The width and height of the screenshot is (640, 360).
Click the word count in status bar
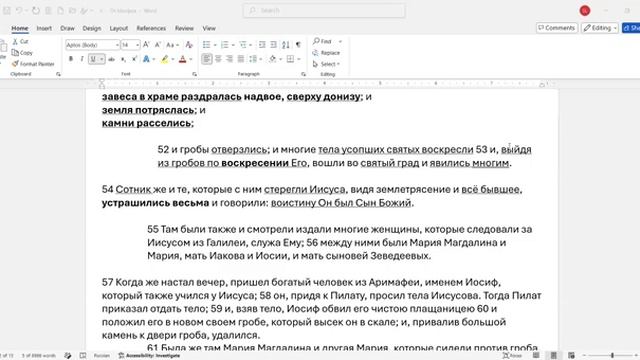coord(38,356)
